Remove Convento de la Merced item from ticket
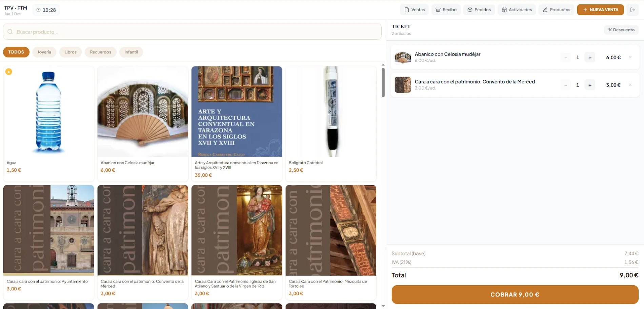 click(630, 85)
